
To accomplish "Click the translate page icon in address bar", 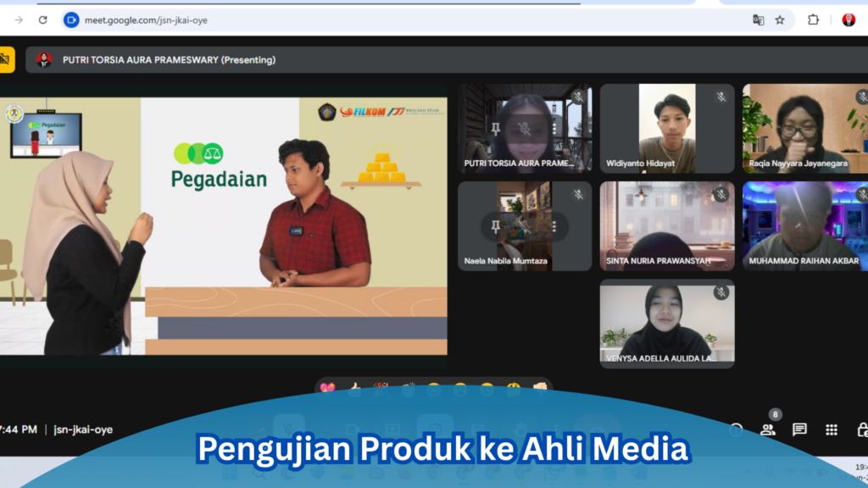I will point(759,19).
